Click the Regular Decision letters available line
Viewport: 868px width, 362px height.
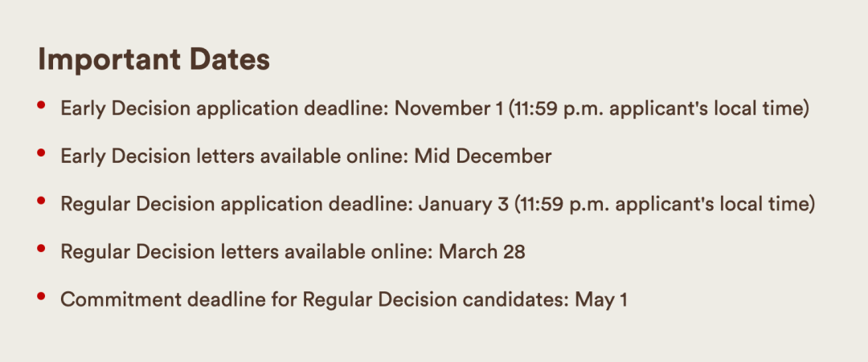point(293,252)
